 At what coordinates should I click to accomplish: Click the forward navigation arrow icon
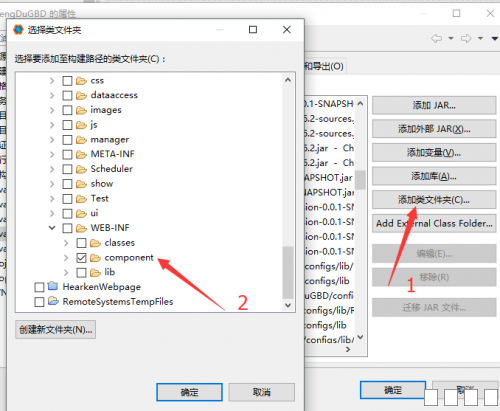click(466, 38)
